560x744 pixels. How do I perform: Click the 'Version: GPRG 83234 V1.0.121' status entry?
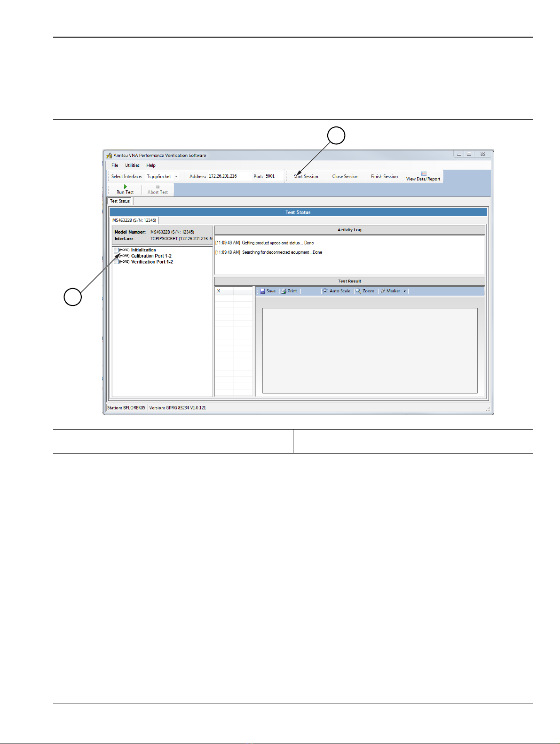pyautogui.click(x=178, y=408)
